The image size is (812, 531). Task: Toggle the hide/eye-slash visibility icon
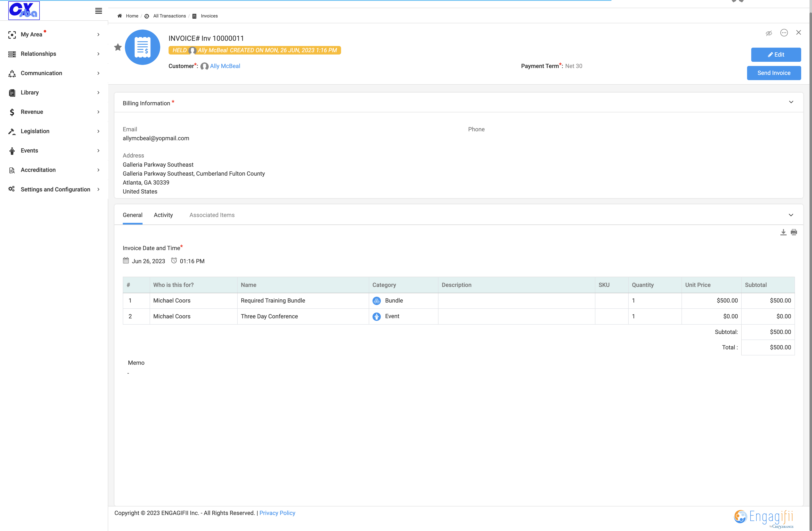click(x=769, y=33)
